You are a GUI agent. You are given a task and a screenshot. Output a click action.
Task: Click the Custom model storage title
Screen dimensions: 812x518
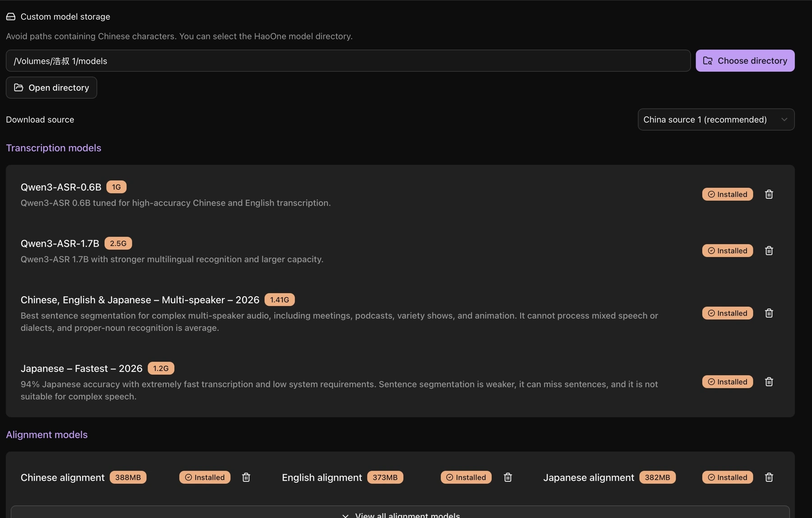pos(65,17)
